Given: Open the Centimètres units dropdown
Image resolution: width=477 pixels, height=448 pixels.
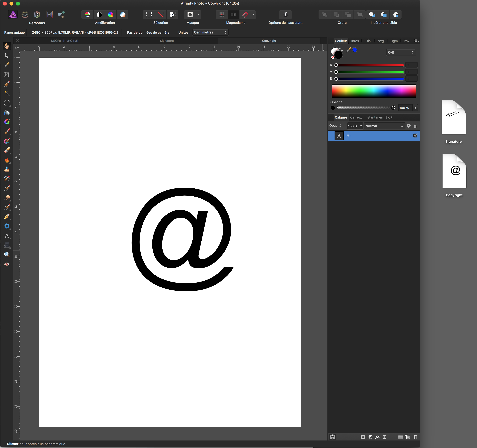Looking at the screenshot, I should click(x=210, y=32).
